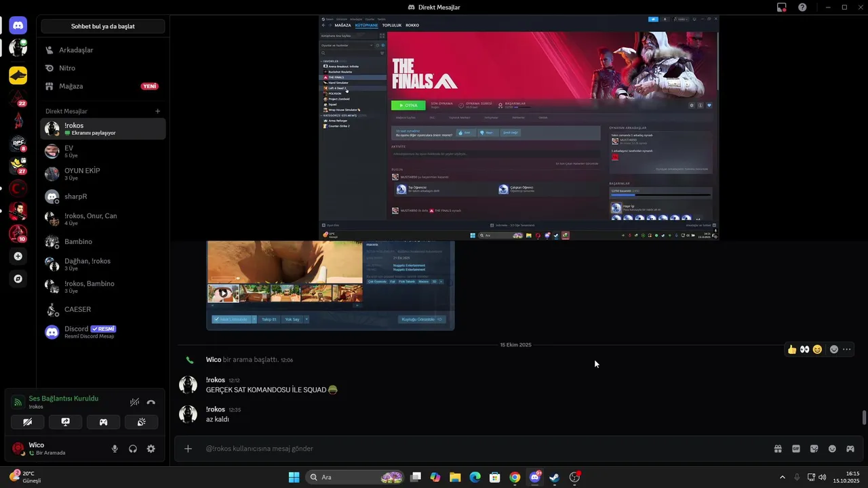Click Sohbet bul ya da başlat search
The width and height of the screenshot is (868, 488).
[x=103, y=26]
